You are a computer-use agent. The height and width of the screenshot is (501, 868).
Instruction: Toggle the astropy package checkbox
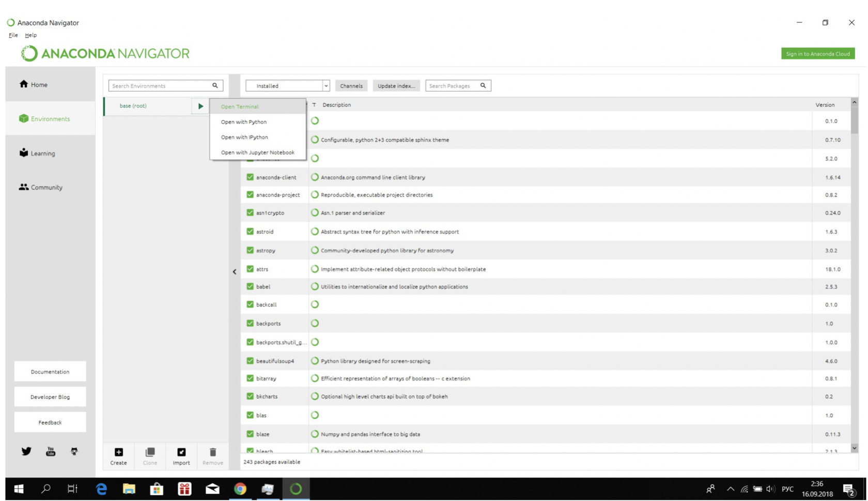point(250,250)
